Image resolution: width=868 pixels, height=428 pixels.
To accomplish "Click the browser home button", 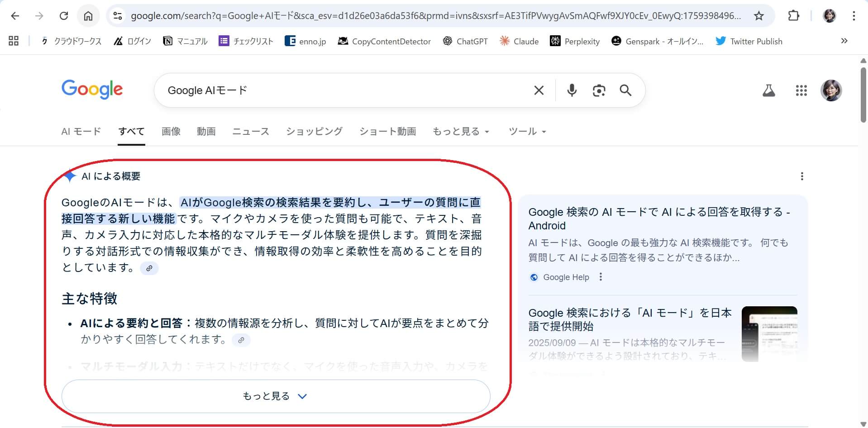I will 88,16.
